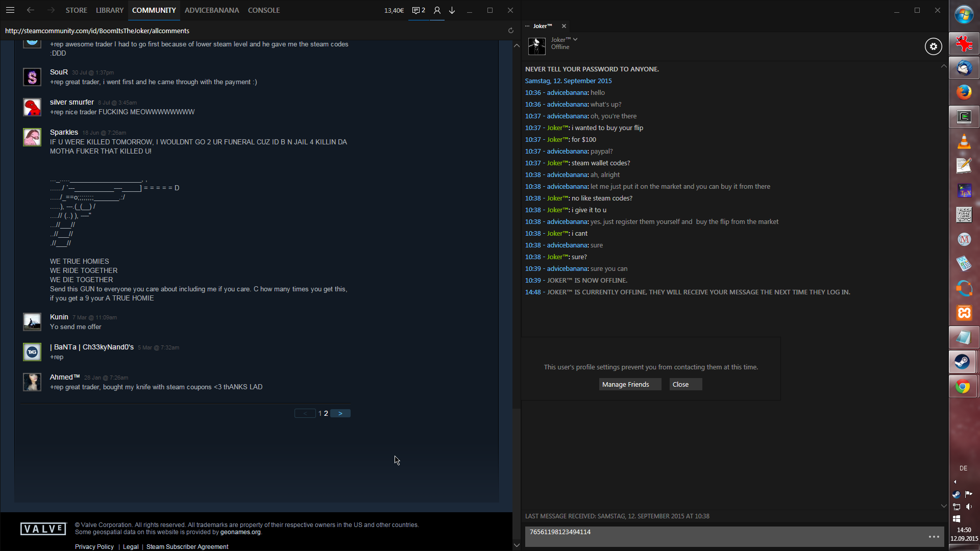Go to next comments page arrow

tap(340, 413)
